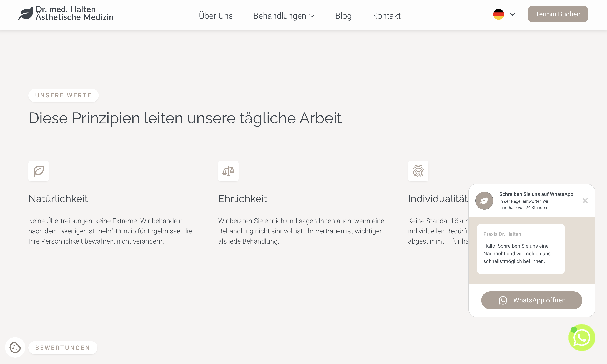Open the Kontakt menu item
607x364 pixels.
tap(386, 16)
